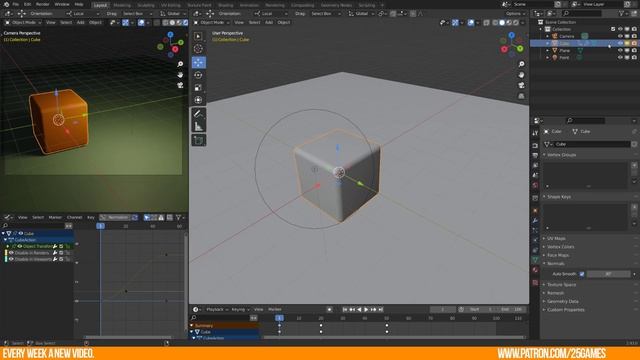Open Playback menu in timeline

217,309
